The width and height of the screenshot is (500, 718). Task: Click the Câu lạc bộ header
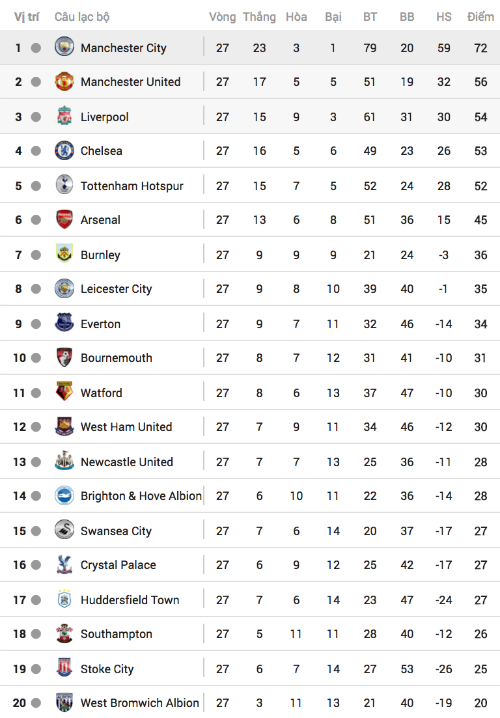(82, 17)
